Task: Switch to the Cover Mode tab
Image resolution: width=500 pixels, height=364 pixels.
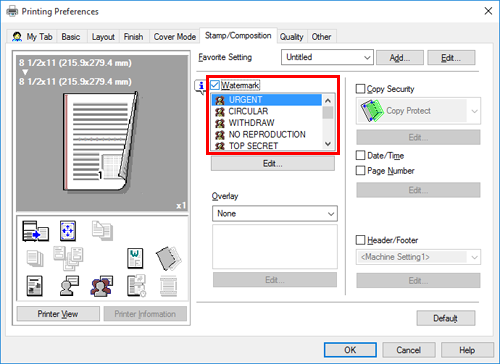Action: tap(174, 37)
